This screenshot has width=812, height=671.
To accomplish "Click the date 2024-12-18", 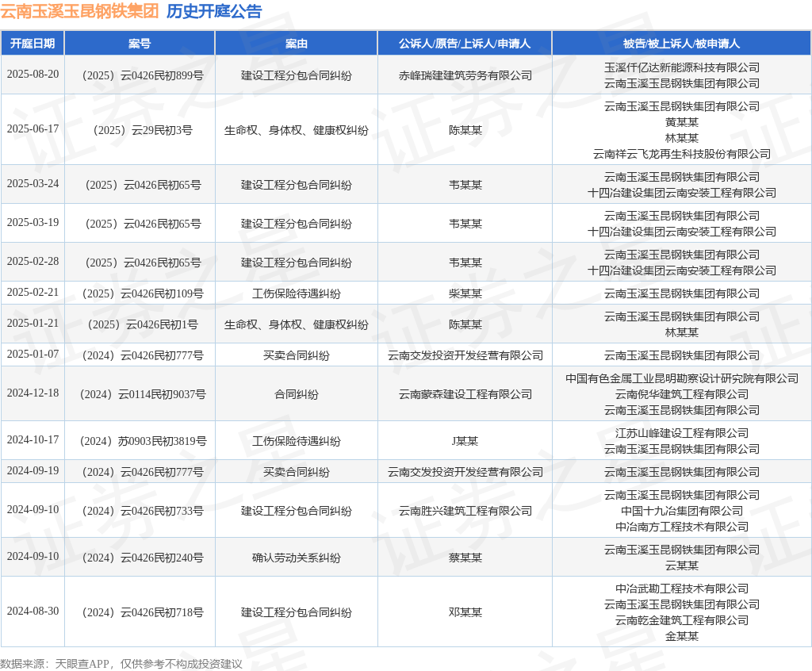I will (x=33, y=393).
